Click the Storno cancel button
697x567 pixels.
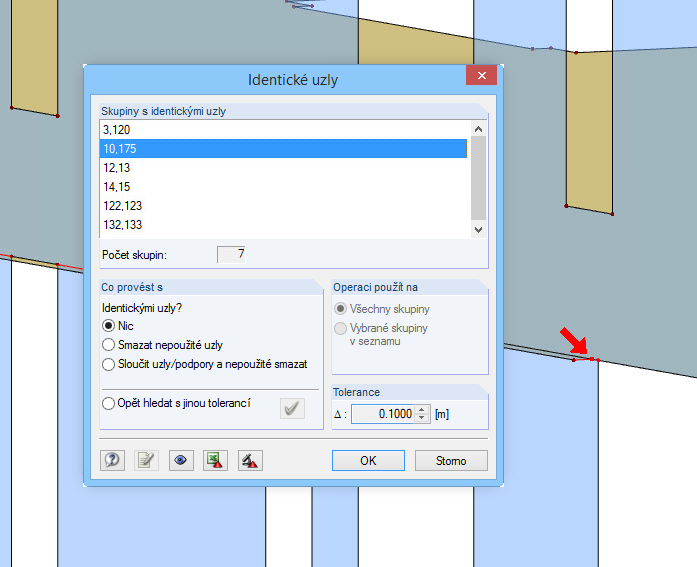click(x=451, y=460)
